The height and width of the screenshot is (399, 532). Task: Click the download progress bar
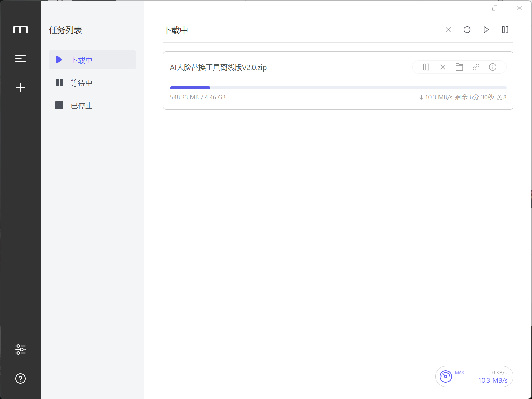tap(338, 88)
